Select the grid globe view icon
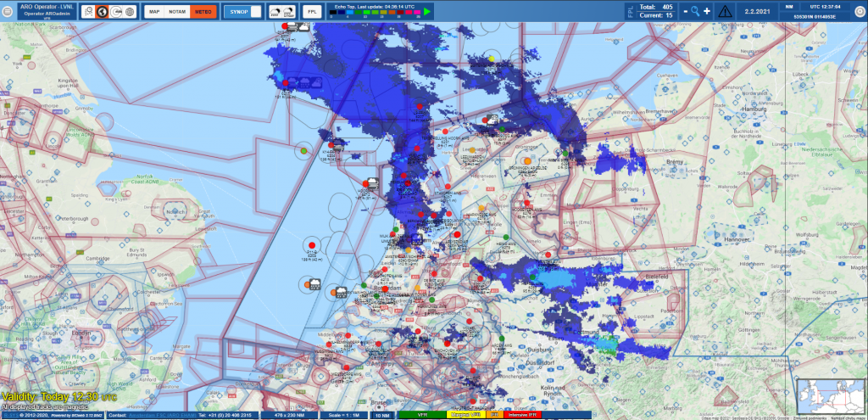This screenshot has height=420, width=868. 130,12
